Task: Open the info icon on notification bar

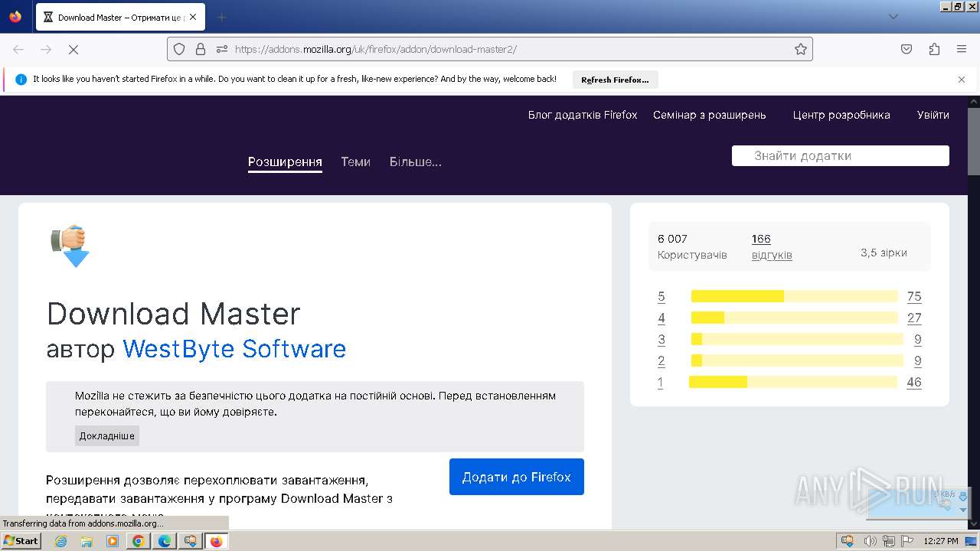Action: tap(21, 79)
